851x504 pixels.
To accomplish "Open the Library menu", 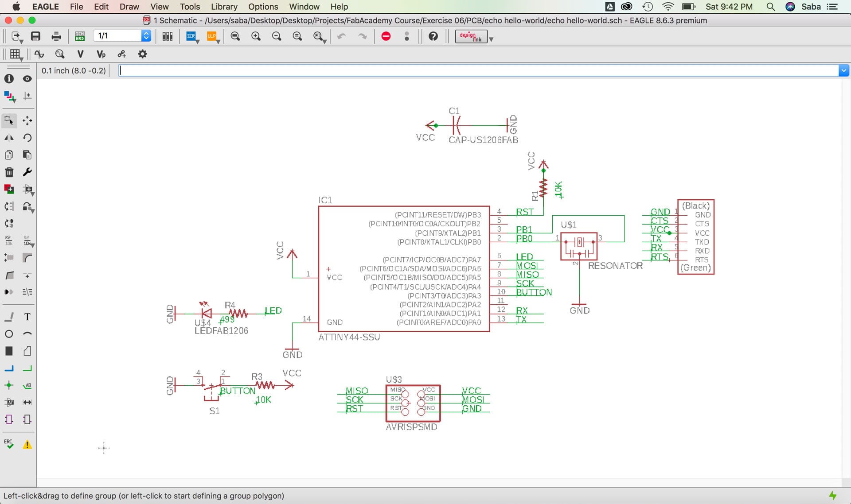I will point(224,7).
